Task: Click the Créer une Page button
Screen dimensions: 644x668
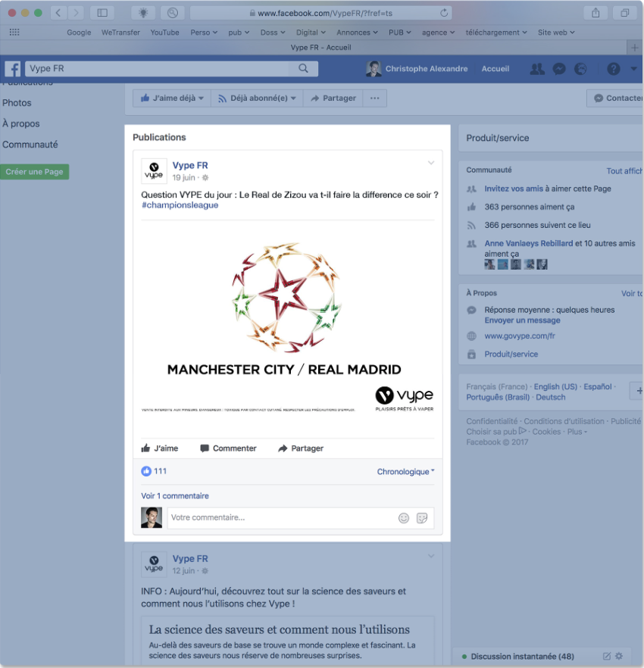Action: 34,172
